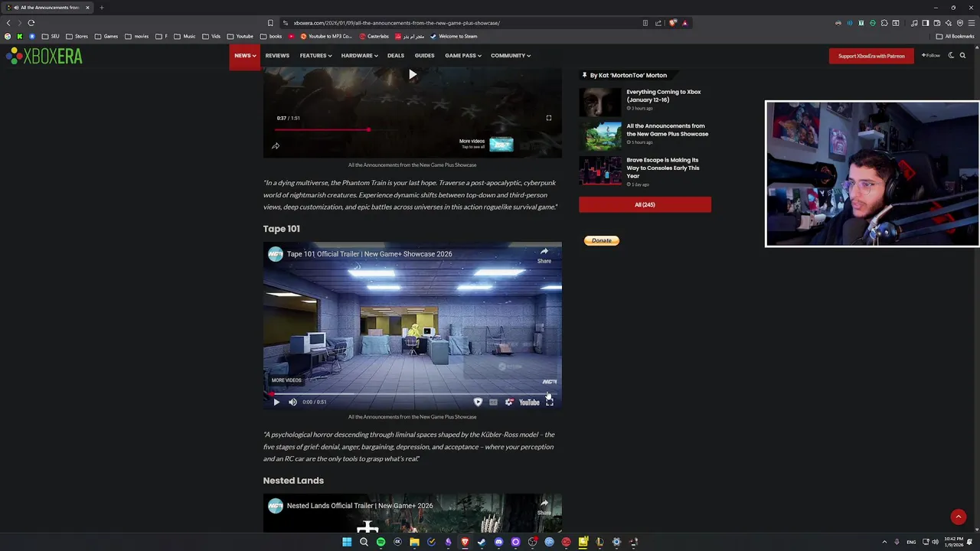Viewport: 980px width, 551px height.
Task: Click the browser address bar URL
Action: (x=397, y=23)
